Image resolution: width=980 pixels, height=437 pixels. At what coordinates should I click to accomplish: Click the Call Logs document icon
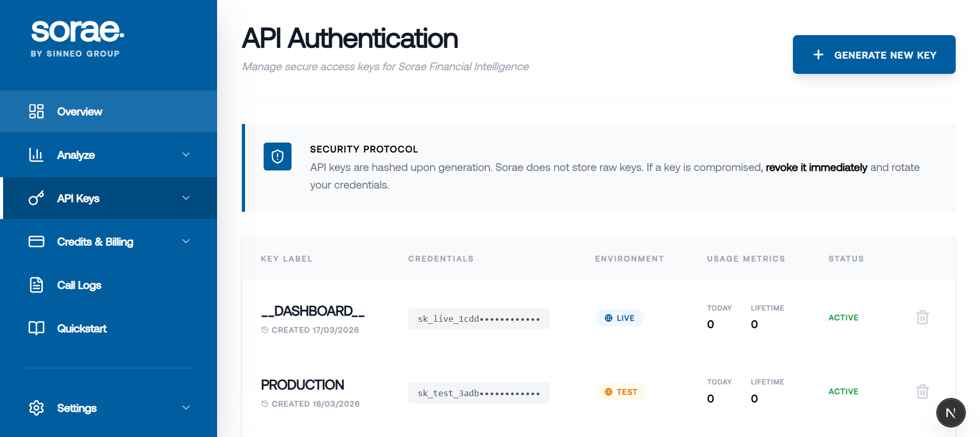36,285
